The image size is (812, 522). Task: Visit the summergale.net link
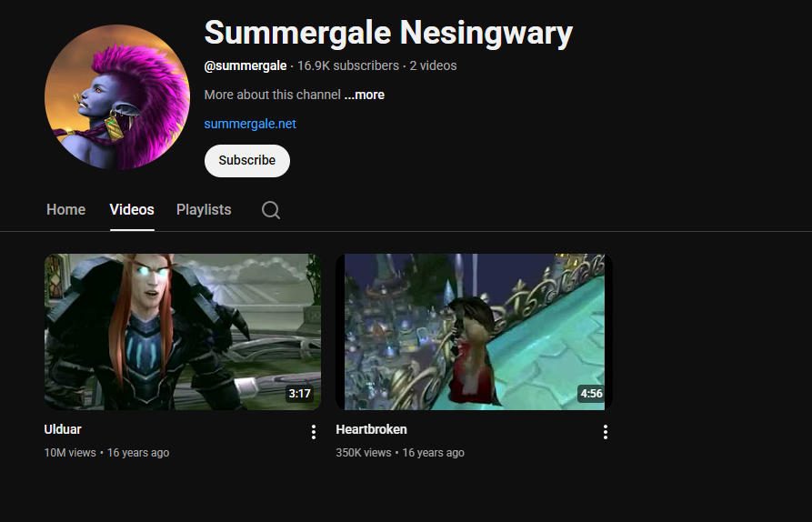coord(250,124)
